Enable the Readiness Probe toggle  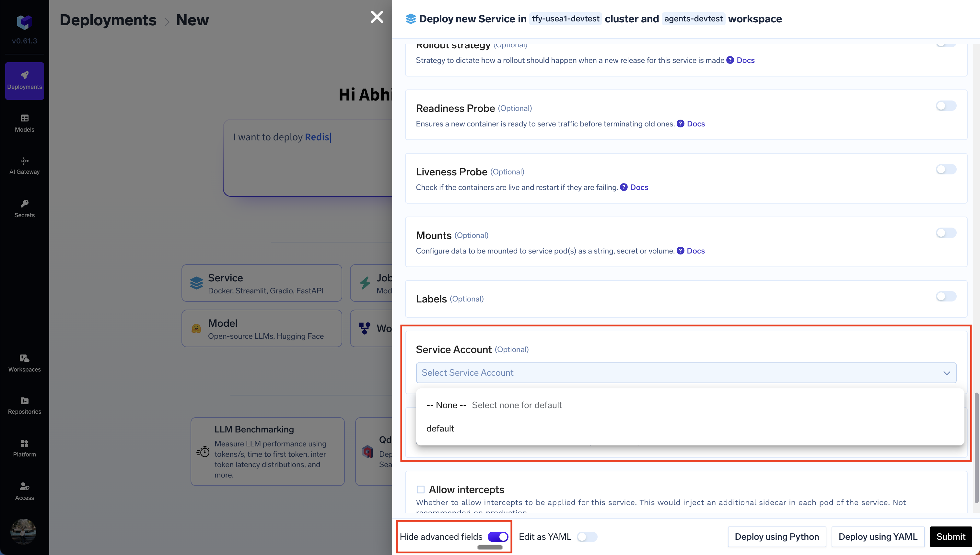point(946,106)
